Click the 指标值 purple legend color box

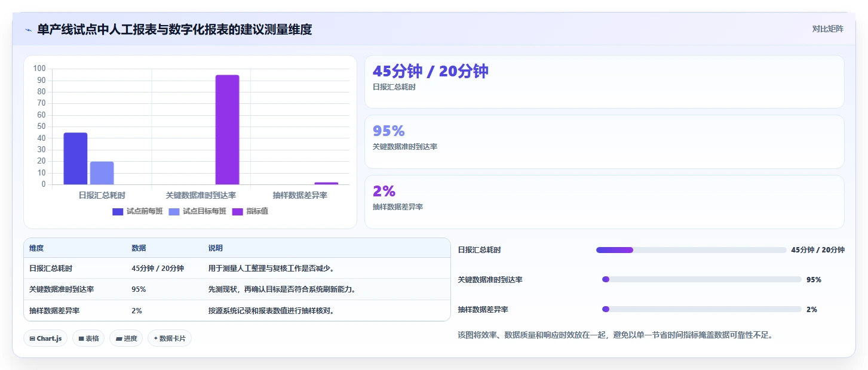pos(237,211)
